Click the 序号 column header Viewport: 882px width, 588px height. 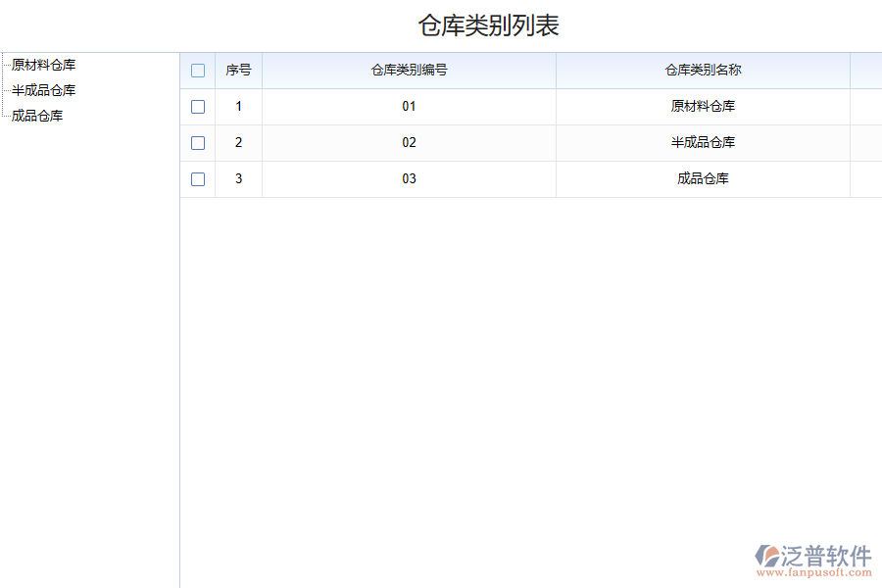tap(238, 70)
